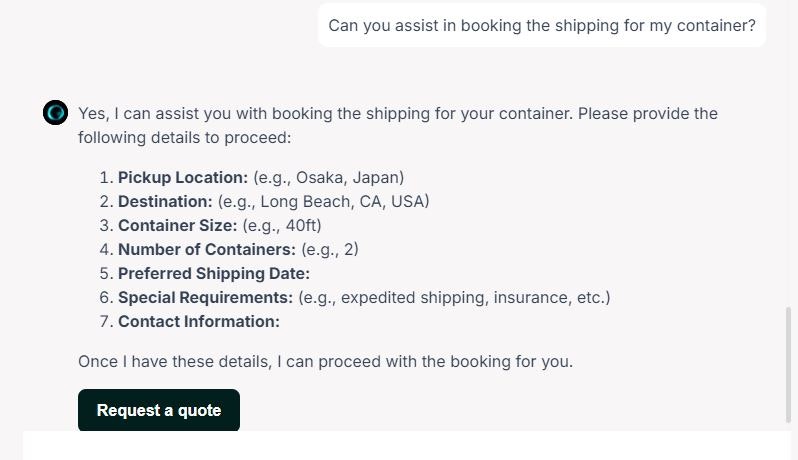Click the Number of Containers label
The width and height of the screenshot is (798, 460).
[x=207, y=249]
